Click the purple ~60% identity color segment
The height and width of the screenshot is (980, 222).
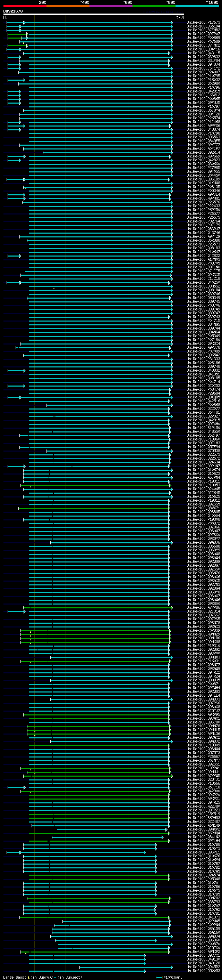111,6
